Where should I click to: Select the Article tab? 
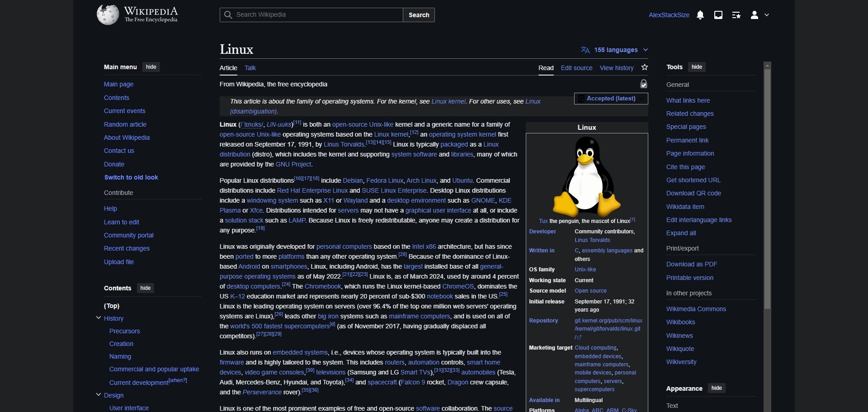(228, 68)
